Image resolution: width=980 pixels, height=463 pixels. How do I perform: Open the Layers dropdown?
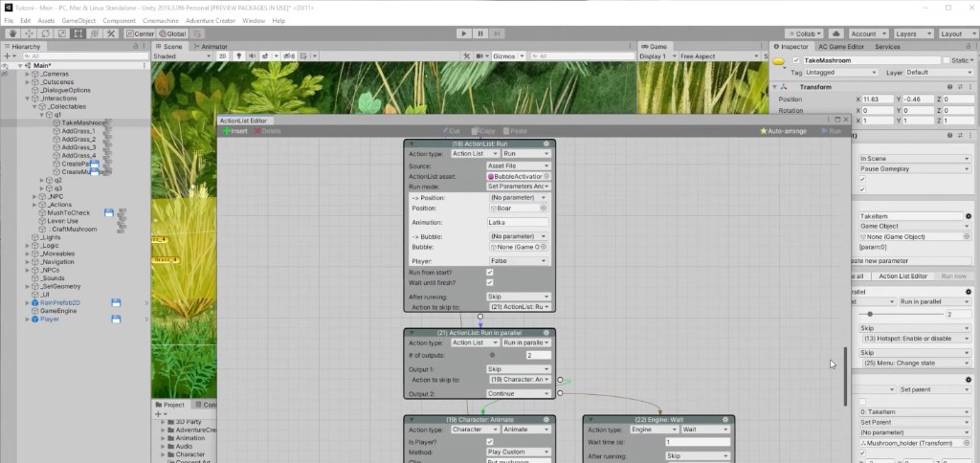coord(913,33)
